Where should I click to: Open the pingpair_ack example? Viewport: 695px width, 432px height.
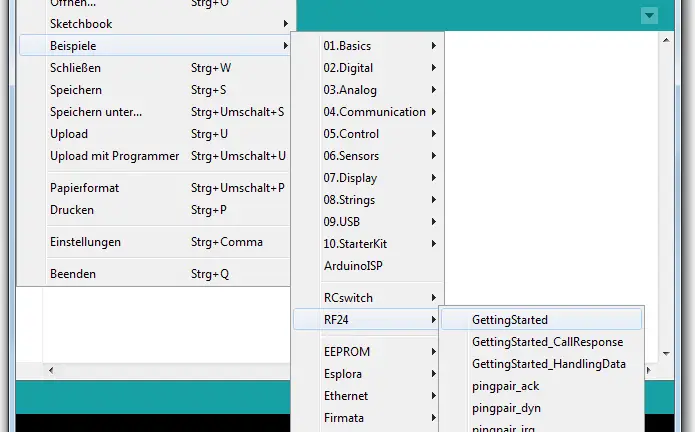tap(542, 386)
